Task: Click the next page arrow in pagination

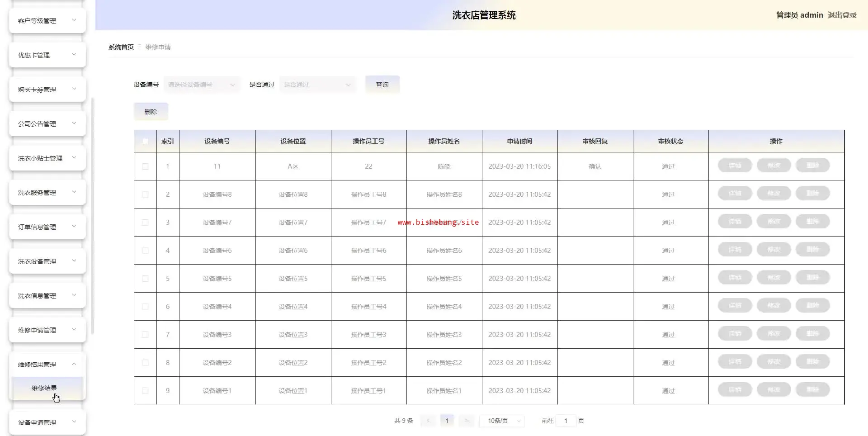Action: click(x=467, y=421)
